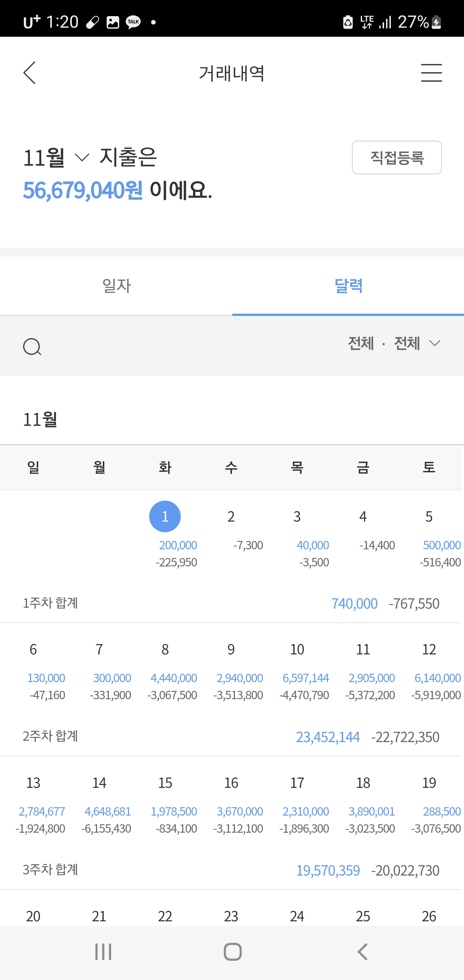Open day 14 transactions

click(x=99, y=803)
